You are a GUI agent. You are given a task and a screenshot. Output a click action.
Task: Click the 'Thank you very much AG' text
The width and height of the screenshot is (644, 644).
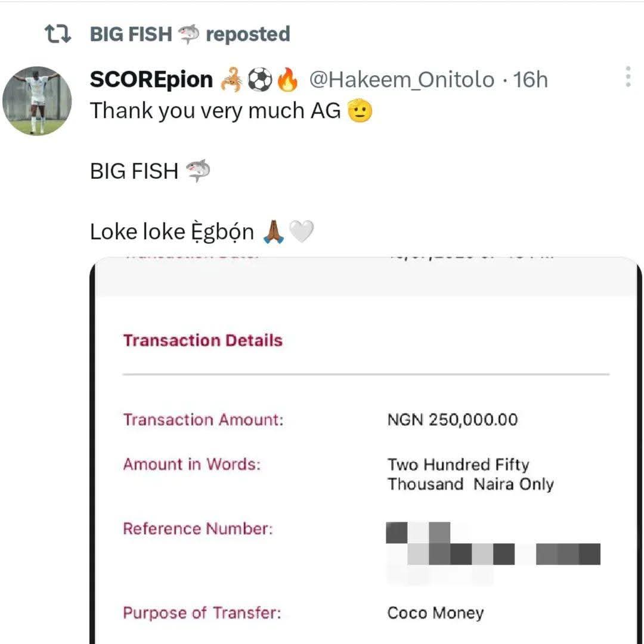pos(215,111)
